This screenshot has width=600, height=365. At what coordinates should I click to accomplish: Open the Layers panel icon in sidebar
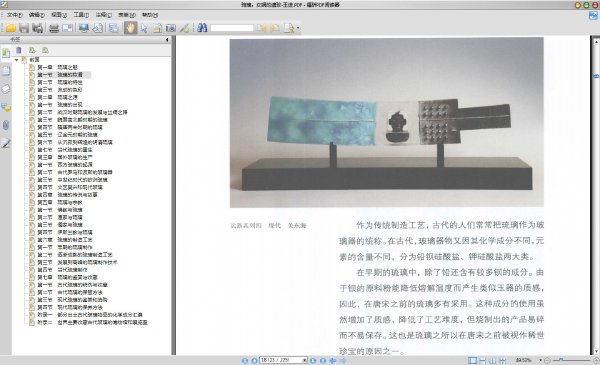[x=6, y=89]
